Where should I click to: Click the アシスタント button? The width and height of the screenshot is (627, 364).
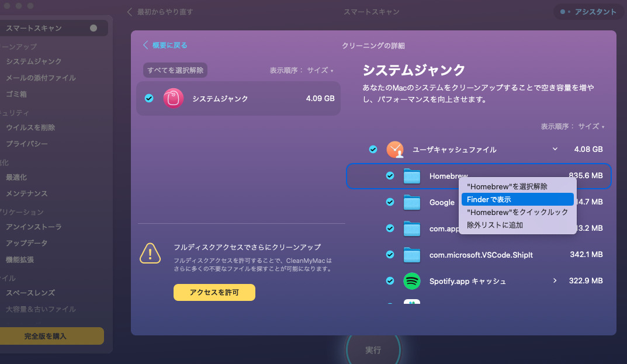590,12
